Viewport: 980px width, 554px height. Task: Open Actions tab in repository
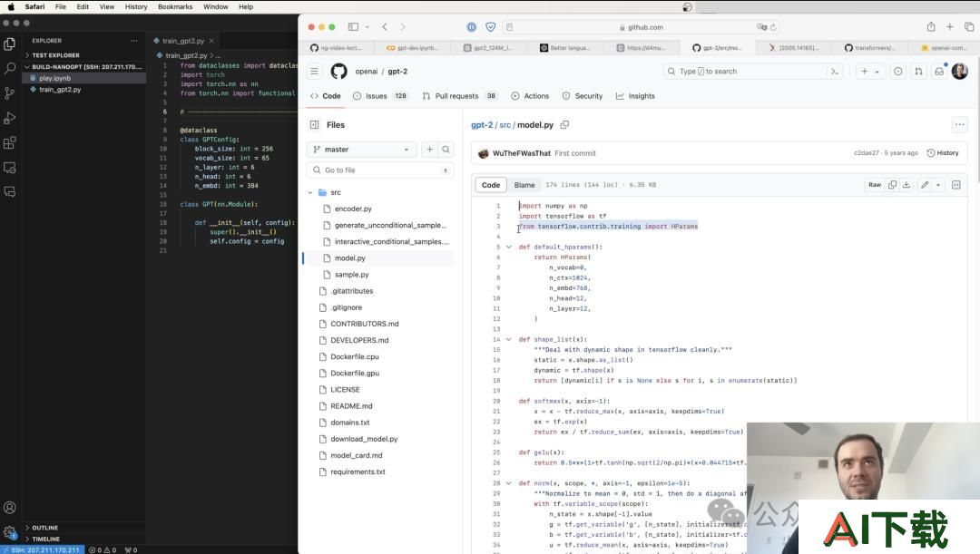530,96
